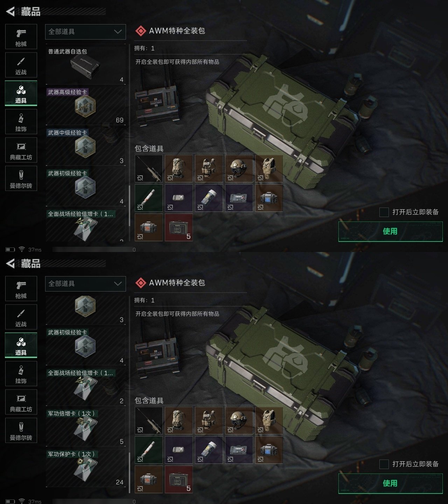Screen dimensions: 448x504
Task: Select the 普通武器自选包 crate item
Action: pyautogui.click(x=85, y=65)
